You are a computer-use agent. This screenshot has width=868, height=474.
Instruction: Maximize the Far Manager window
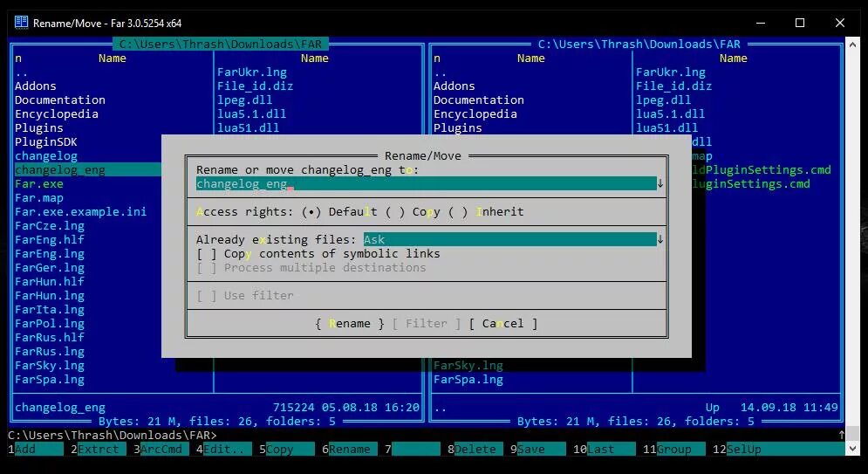tap(800, 23)
